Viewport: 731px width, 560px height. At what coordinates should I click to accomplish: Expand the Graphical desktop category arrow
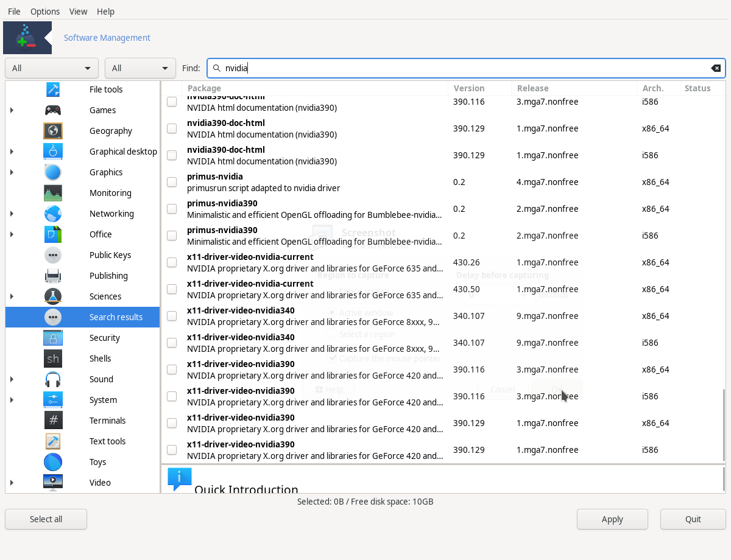[12, 152]
